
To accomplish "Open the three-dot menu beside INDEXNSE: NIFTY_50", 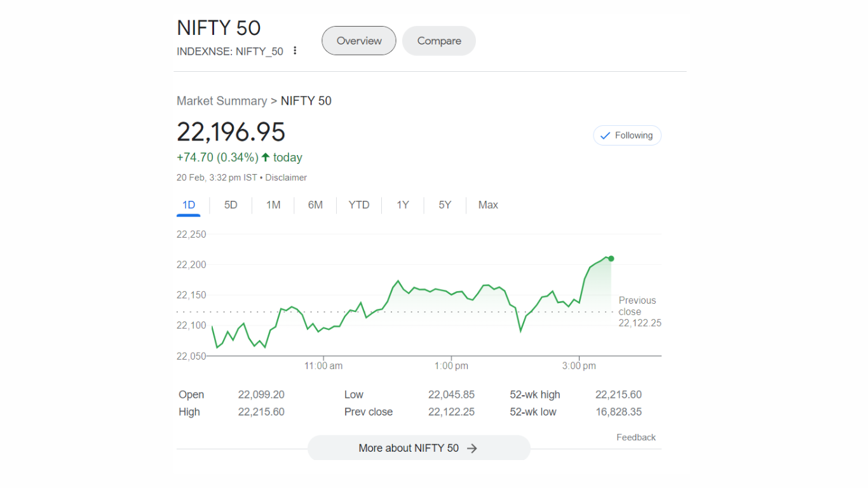I will pyautogui.click(x=295, y=51).
